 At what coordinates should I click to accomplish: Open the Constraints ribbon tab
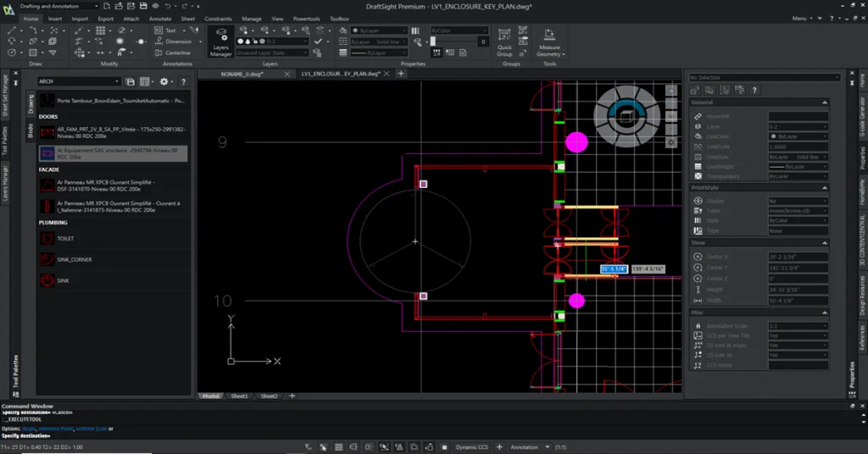coord(218,18)
